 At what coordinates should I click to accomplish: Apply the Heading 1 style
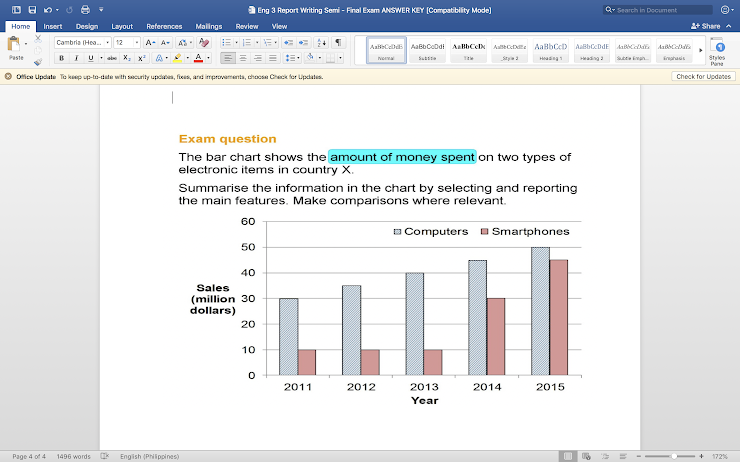click(x=551, y=50)
